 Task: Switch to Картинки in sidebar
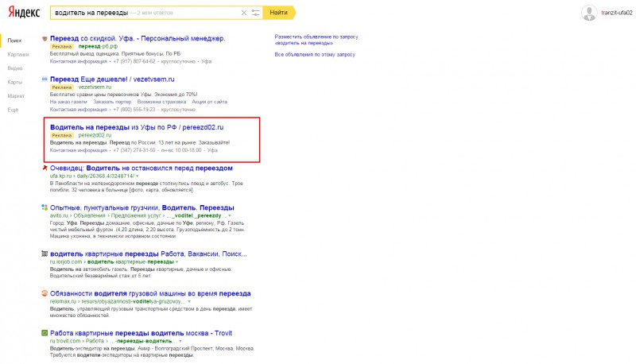click(x=18, y=54)
